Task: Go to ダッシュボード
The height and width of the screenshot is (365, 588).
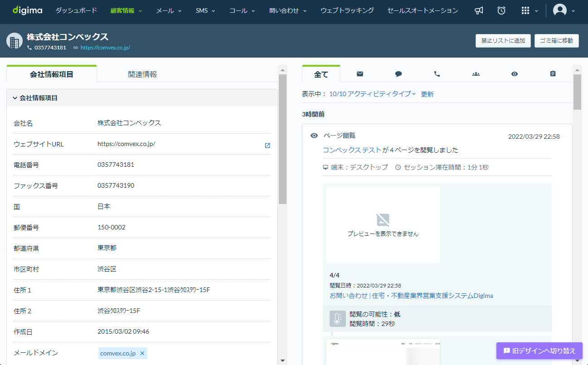Action: (x=76, y=10)
